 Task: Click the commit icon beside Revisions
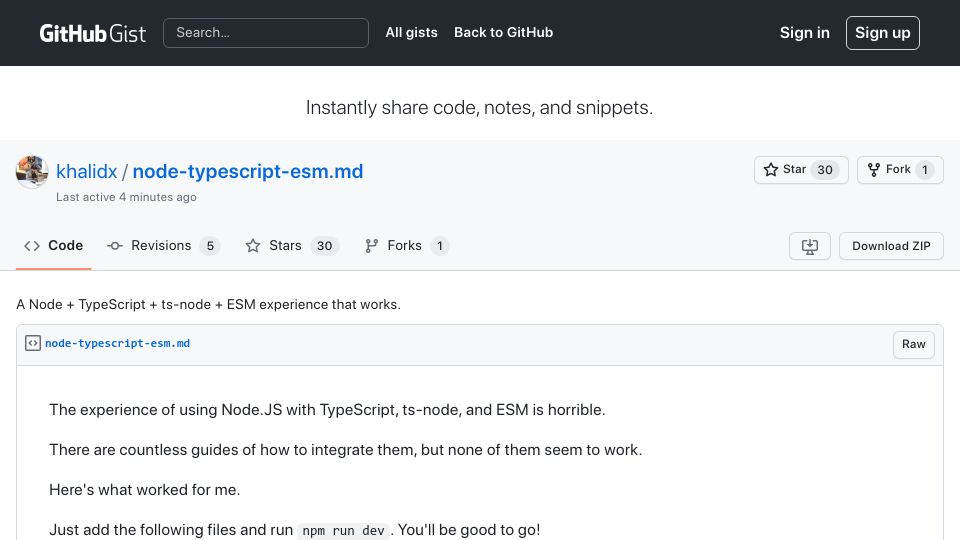click(114, 246)
